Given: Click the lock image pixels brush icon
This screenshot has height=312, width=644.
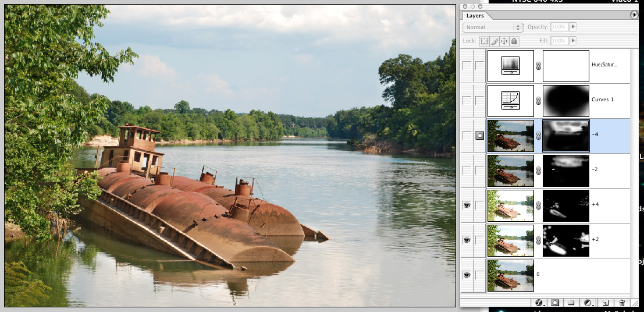Looking at the screenshot, I should tap(494, 41).
